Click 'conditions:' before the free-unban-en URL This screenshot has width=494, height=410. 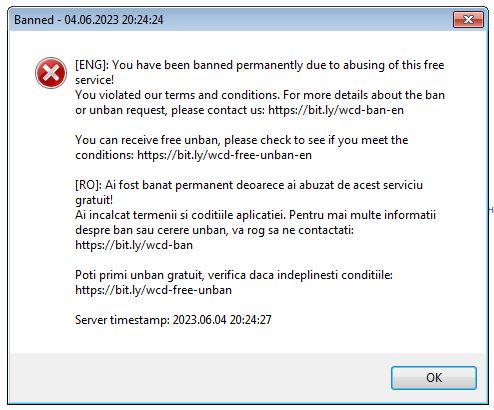point(105,155)
